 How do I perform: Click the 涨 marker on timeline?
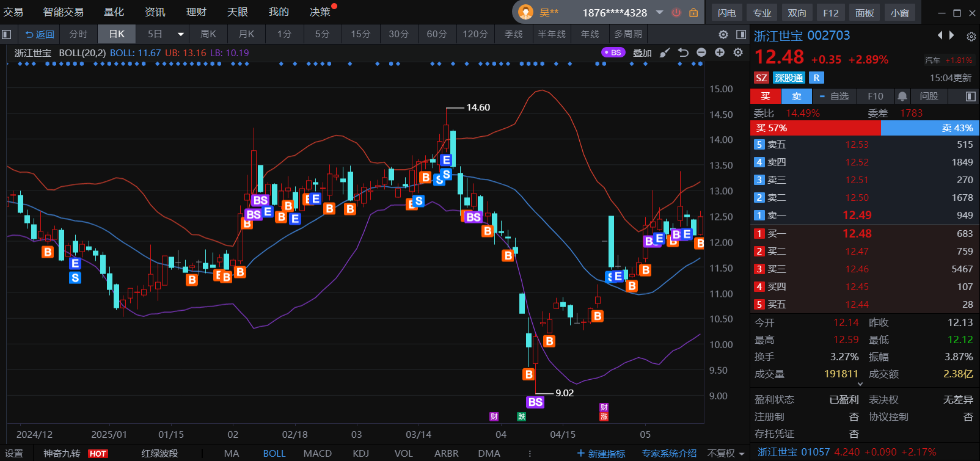[604, 416]
